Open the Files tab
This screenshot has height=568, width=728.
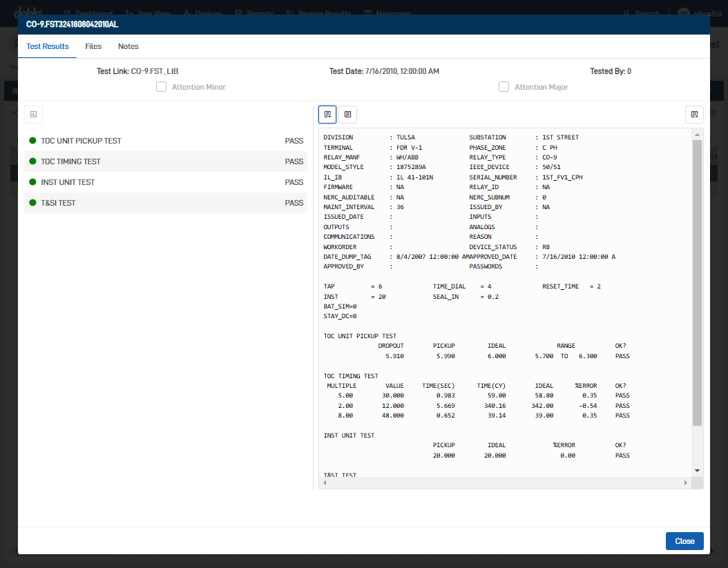[93, 46]
